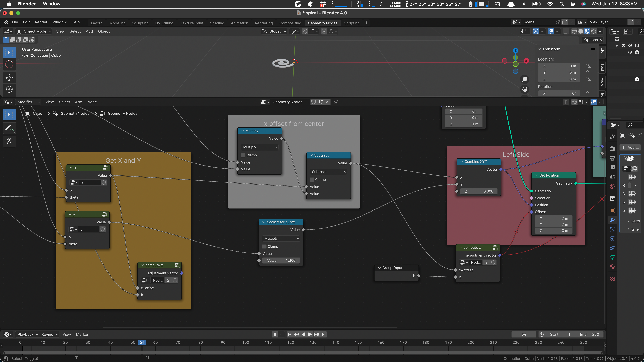Viewport: 644px width, 362px height.
Task: Open the Object properties tab
Action: 612,210
